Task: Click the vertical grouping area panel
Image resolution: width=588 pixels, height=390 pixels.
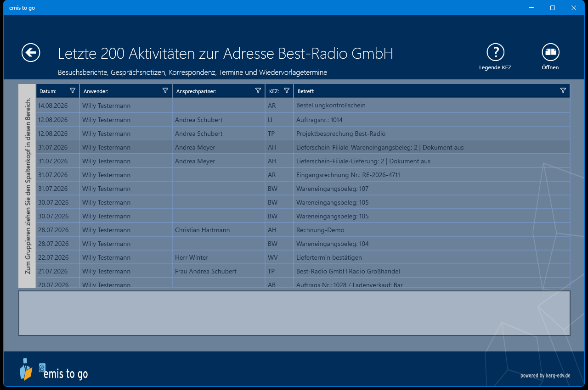Action: pos(27,186)
